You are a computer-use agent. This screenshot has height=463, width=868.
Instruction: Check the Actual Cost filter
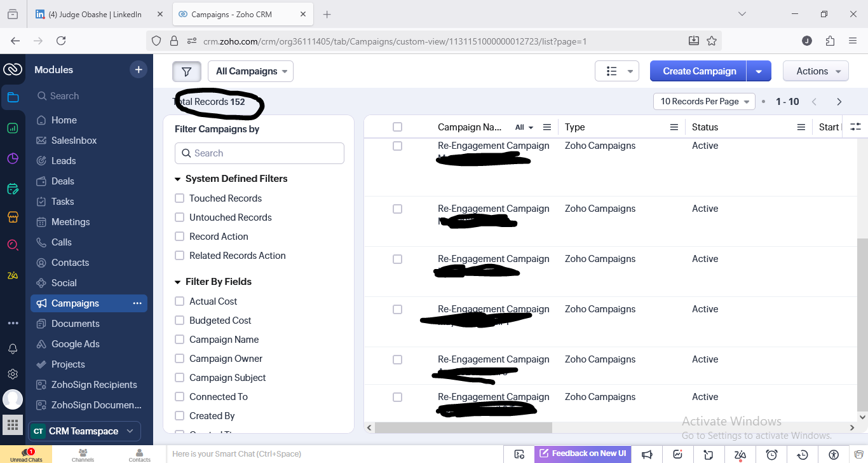[179, 301]
